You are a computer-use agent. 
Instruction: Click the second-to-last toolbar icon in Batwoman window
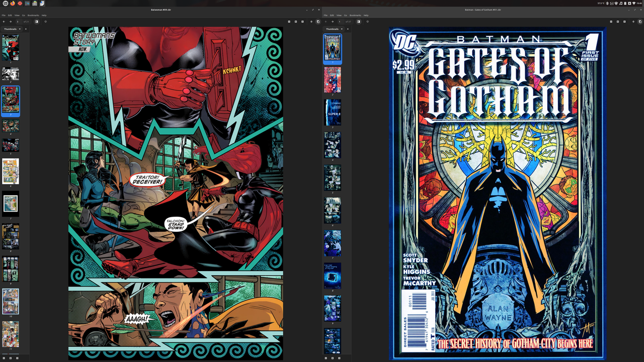point(311,22)
